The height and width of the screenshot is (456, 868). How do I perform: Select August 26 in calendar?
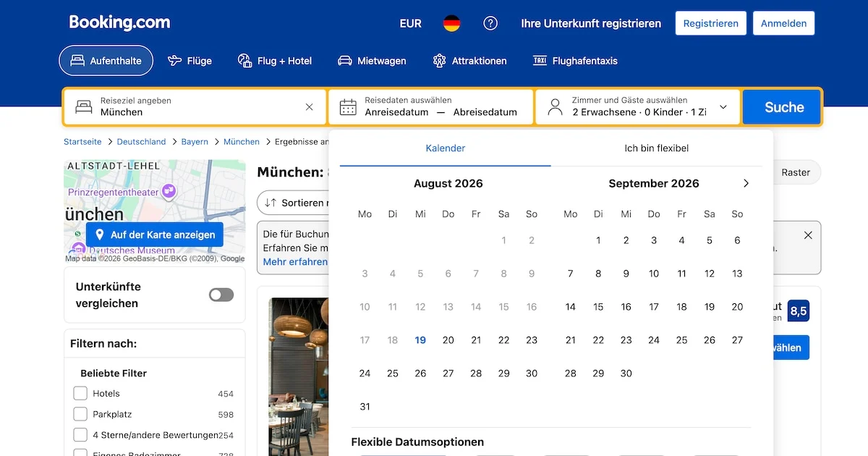coord(420,373)
